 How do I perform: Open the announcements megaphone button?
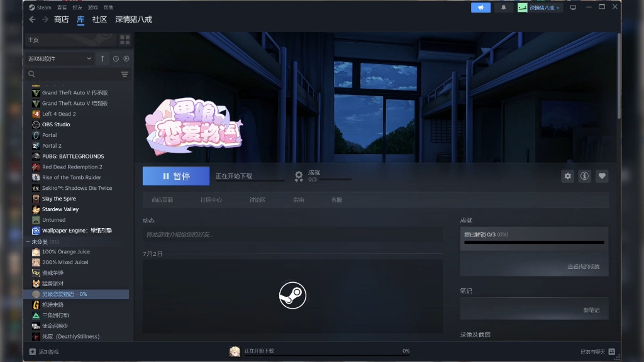[480, 8]
